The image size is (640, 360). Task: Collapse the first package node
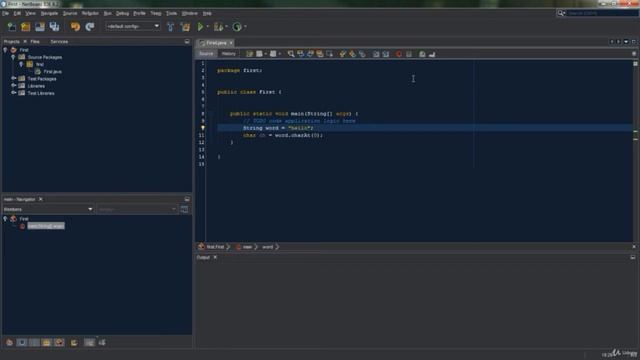coord(21,64)
